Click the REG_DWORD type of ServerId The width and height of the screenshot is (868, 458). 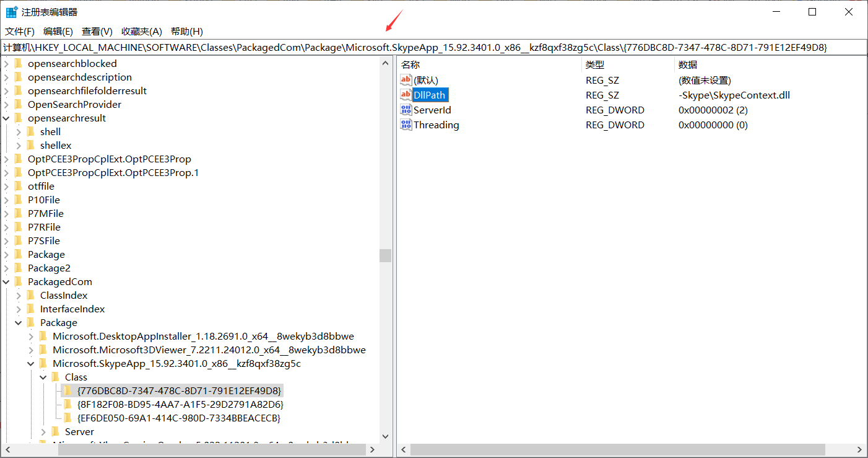pyautogui.click(x=615, y=110)
